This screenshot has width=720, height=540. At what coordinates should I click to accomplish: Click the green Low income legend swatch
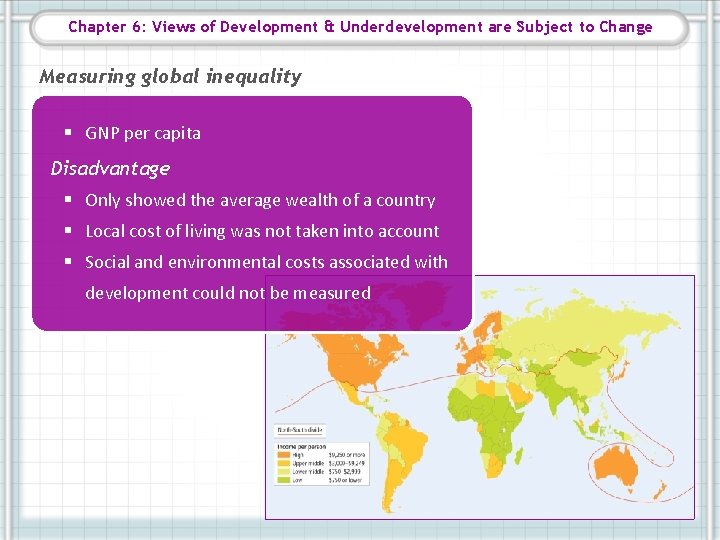tap(283, 480)
